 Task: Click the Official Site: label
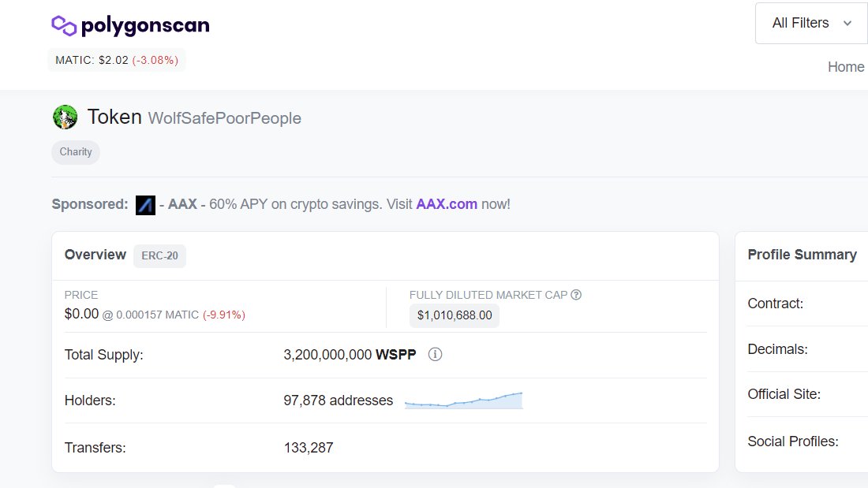(784, 394)
